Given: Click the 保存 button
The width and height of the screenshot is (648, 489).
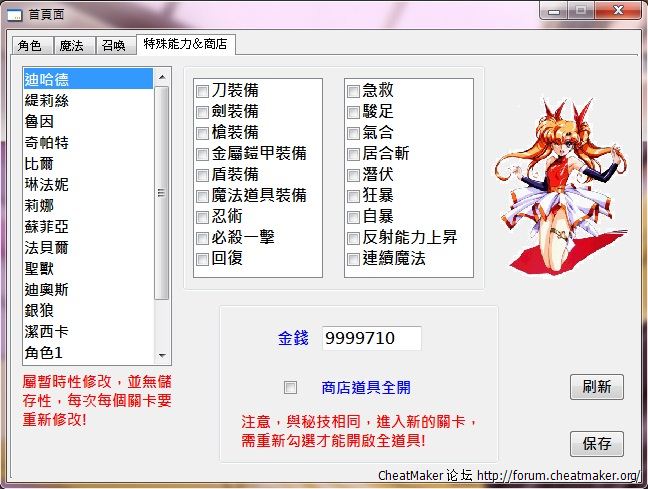Looking at the screenshot, I should tap(597, 443).
